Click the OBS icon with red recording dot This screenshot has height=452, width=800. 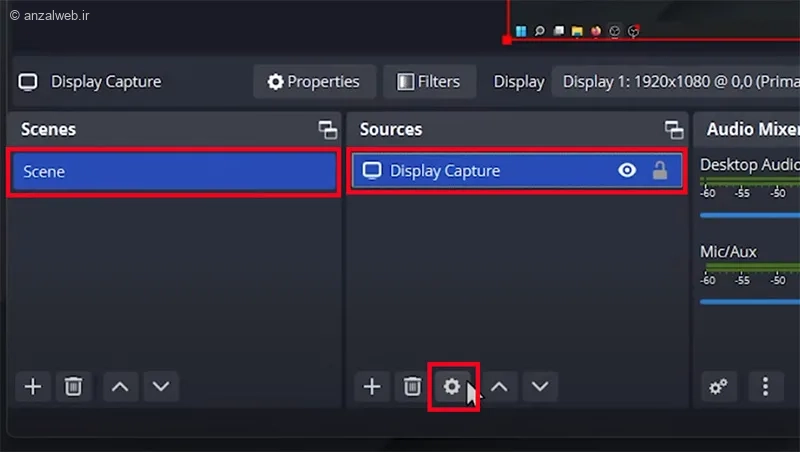pyautogui.click(x=634, y=31)
